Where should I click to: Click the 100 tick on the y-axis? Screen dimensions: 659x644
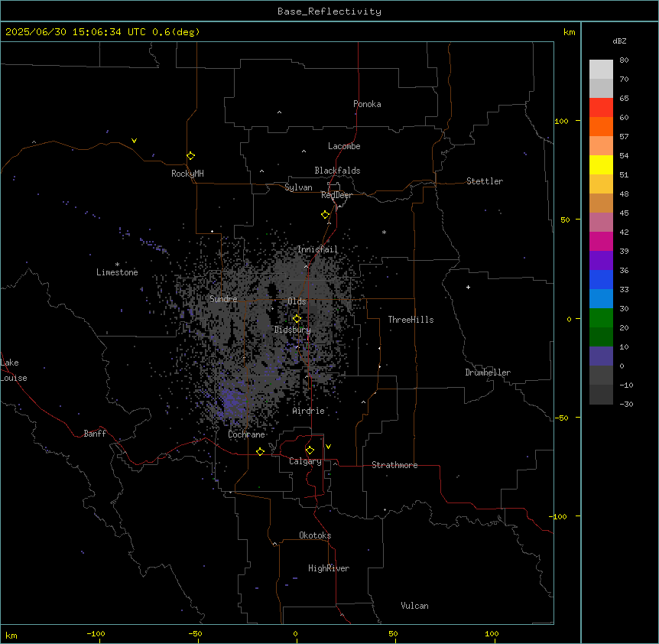click(x=561, y=121)
